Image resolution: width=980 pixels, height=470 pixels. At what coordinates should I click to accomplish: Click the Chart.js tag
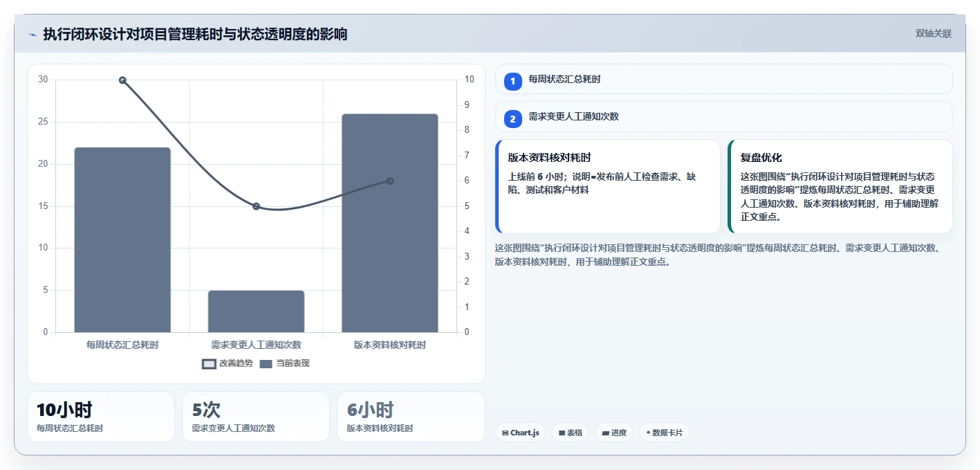tap(520, 433)
